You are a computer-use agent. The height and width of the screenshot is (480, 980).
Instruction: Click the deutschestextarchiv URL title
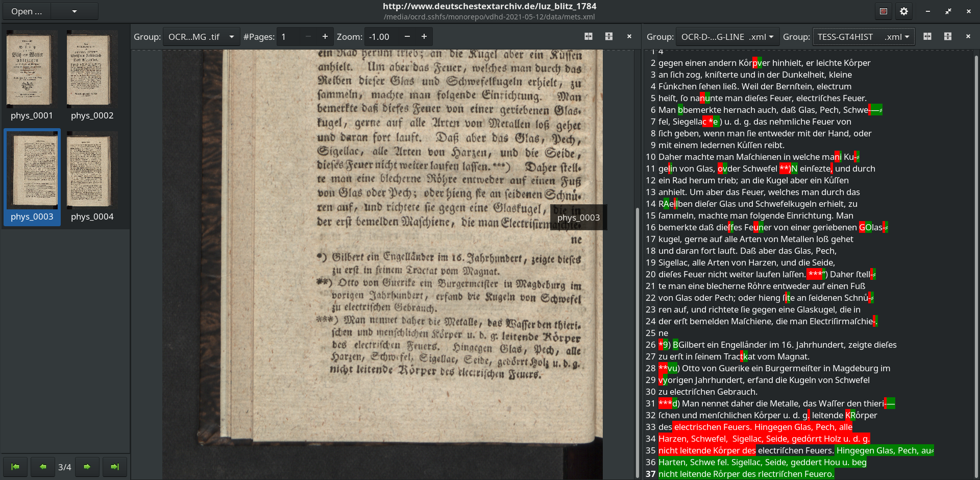(489, 6)
